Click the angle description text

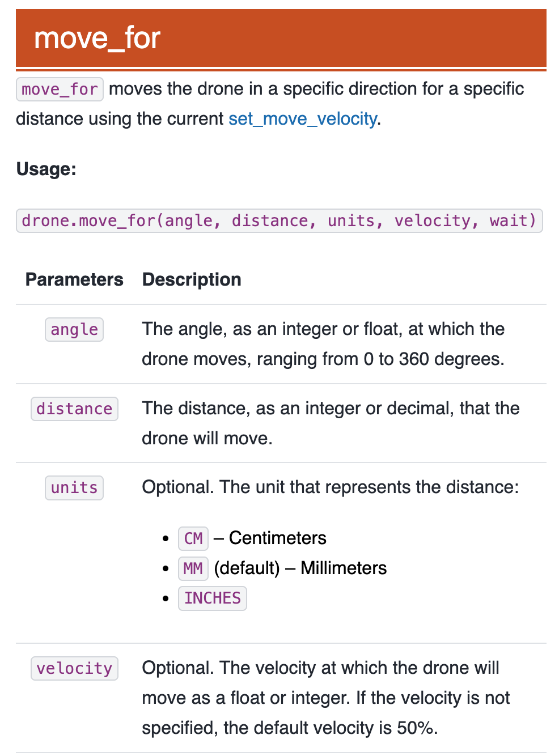pos(323,344)
